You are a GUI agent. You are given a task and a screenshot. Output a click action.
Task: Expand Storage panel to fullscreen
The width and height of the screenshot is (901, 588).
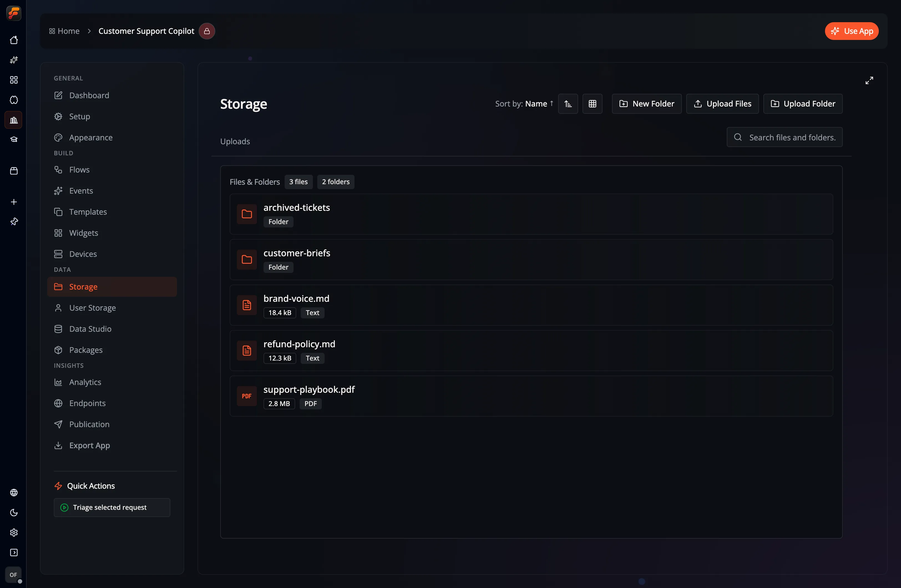point(869,80)
